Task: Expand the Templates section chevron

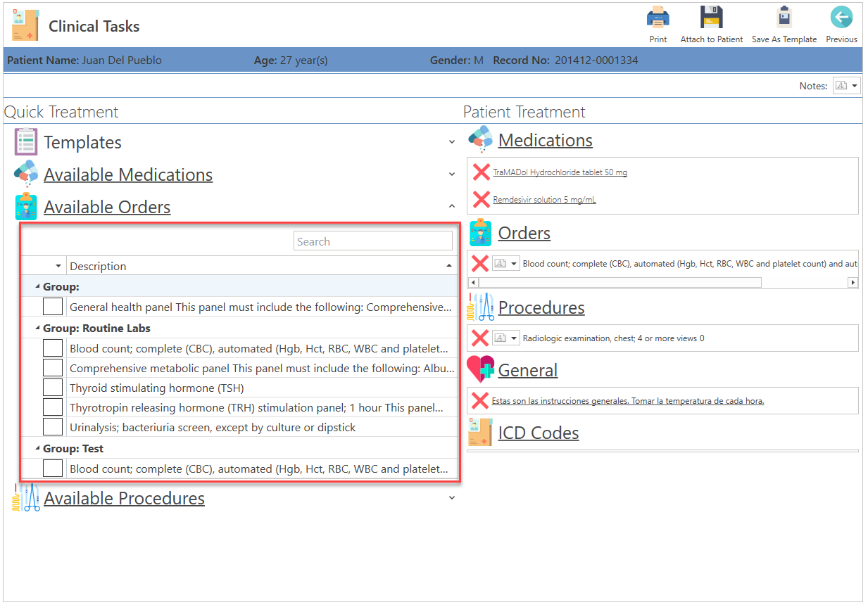Action: coord(452,142)
